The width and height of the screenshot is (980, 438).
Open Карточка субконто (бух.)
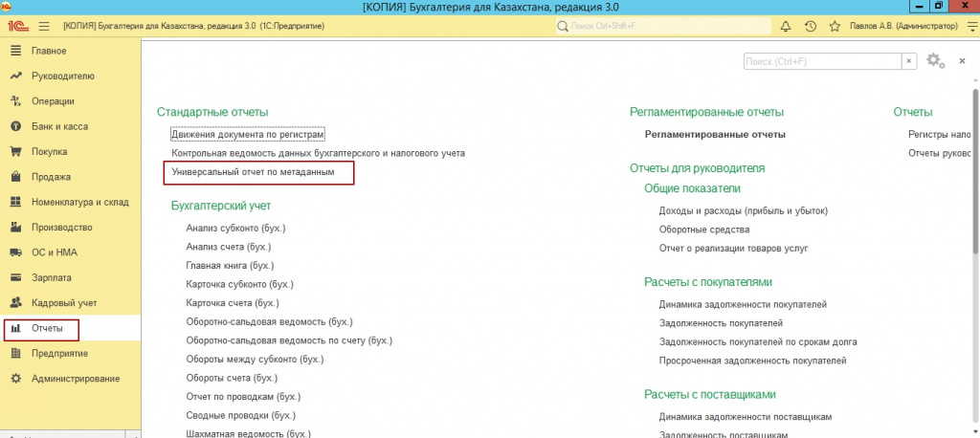pos(240,284)
